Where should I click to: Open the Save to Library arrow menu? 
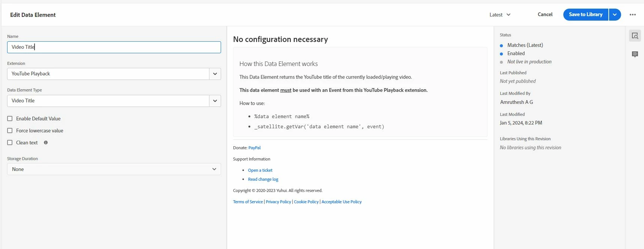click(x=615, y=15)
